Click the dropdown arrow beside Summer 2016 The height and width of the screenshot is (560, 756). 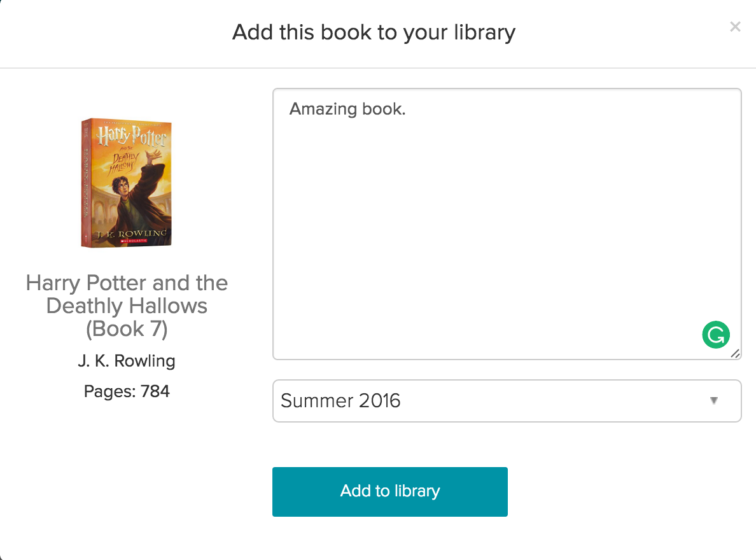click(714, 400)
